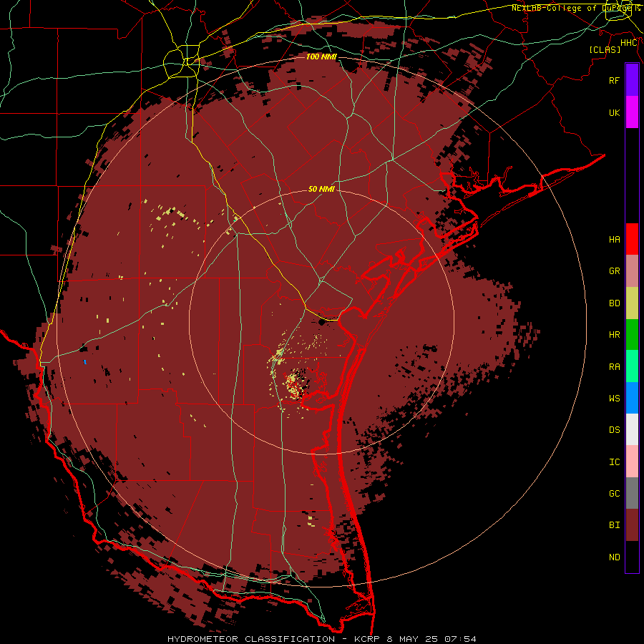The width and height of the screenshot is (644, 644).
Task: Click the DS white legend swatch
Action: pos(632,429)
